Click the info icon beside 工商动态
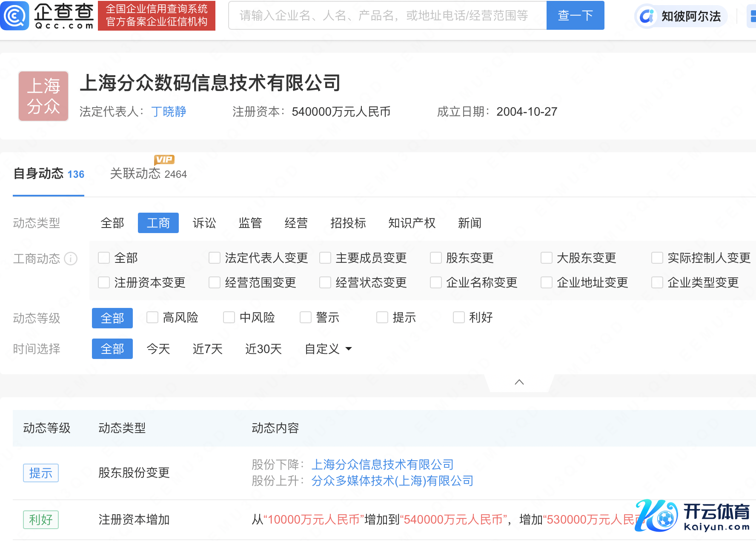 point(71,259)
